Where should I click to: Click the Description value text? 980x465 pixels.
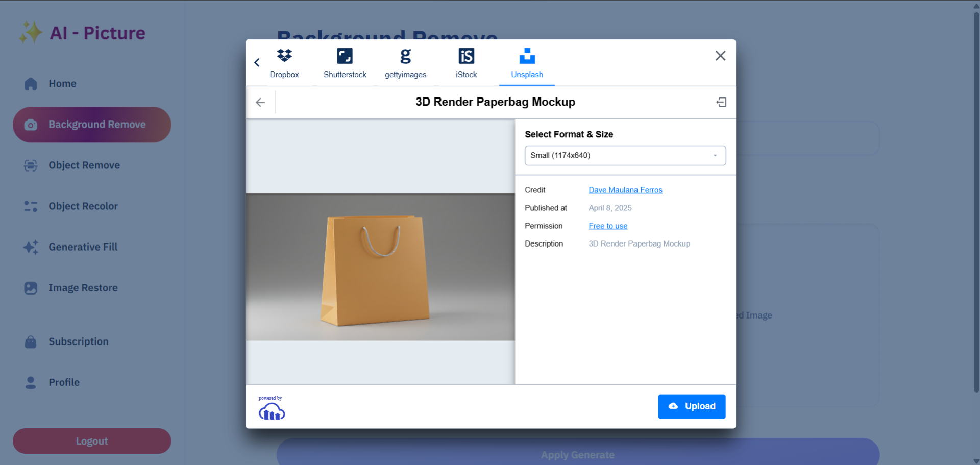point(639,243)
